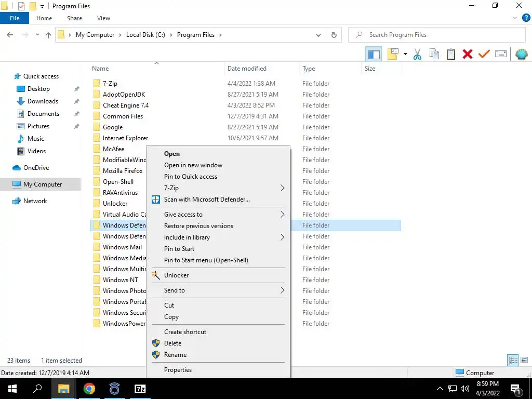Open Google Chrome from the taskbar

pos(89,389)
